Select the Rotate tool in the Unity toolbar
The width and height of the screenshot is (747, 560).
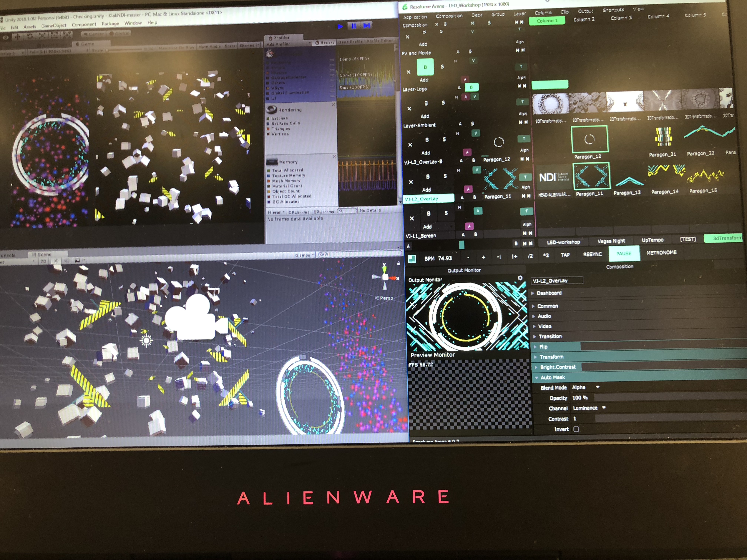[x=30, y=36]
